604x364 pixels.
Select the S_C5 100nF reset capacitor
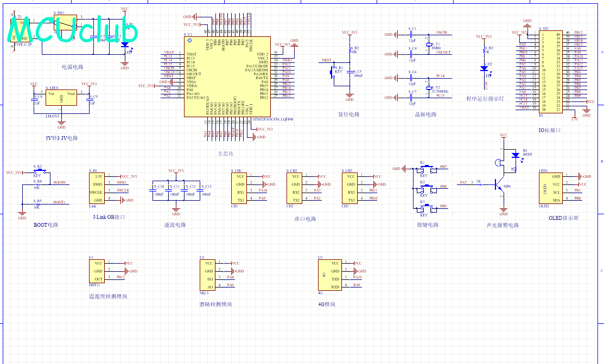click(x=349, y=72)
